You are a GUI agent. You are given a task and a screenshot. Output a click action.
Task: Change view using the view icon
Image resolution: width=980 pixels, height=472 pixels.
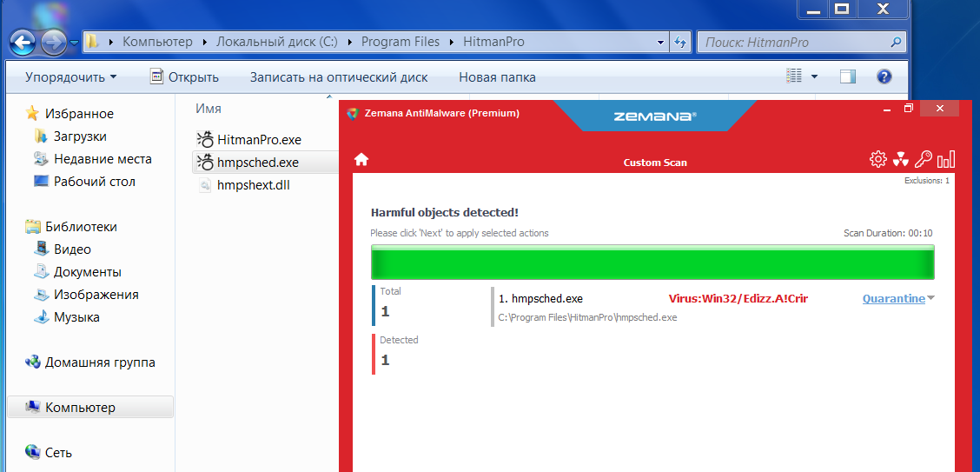pos(794,76)
